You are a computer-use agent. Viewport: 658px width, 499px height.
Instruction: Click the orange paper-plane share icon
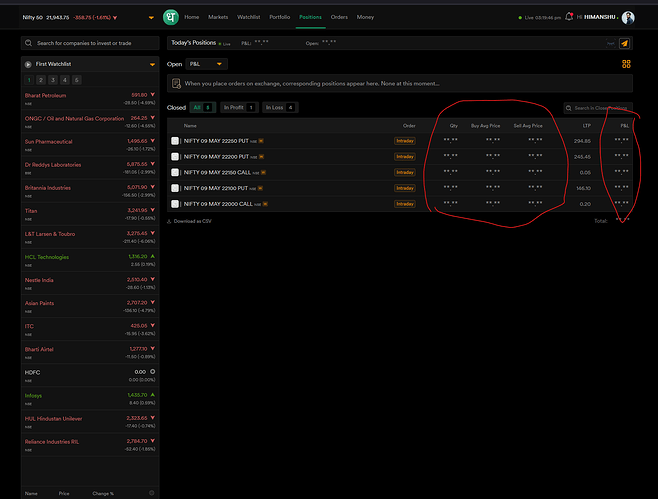pos(624,43)
